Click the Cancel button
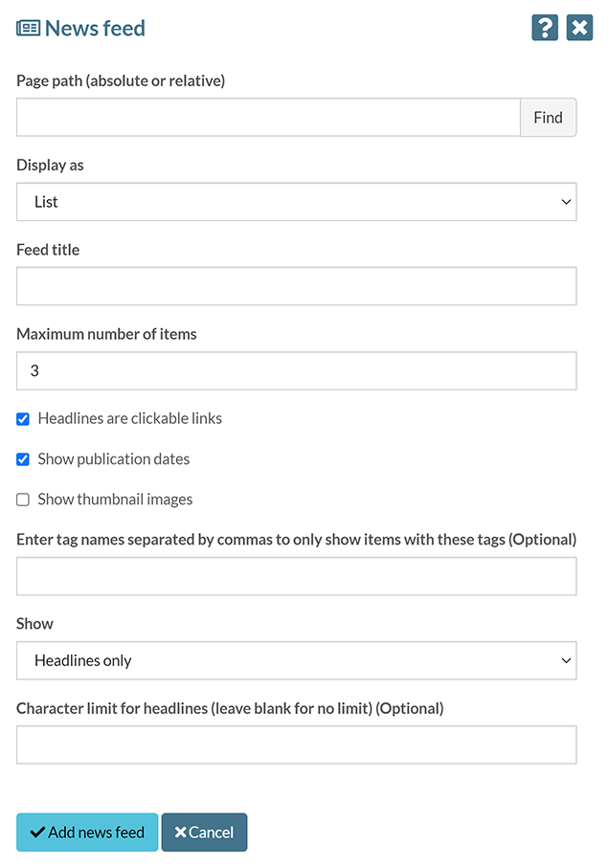Viewport: 609px width, 868px height. pos(204,833)
